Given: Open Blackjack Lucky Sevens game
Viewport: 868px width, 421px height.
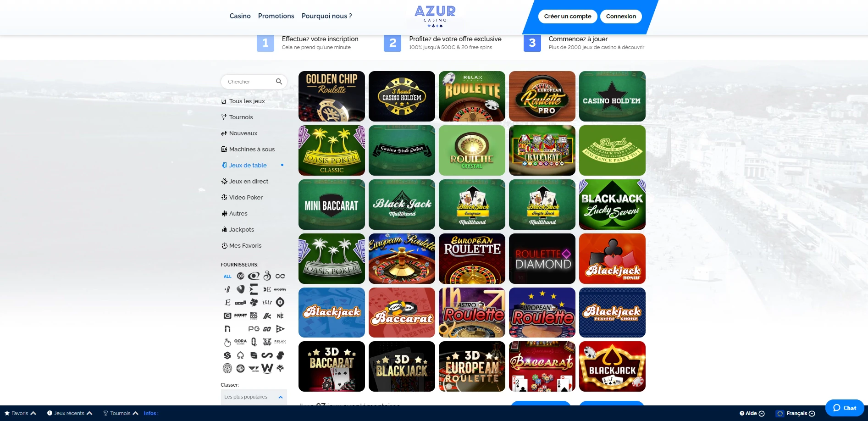Looking at the screenshot, I should coord(612,205).
